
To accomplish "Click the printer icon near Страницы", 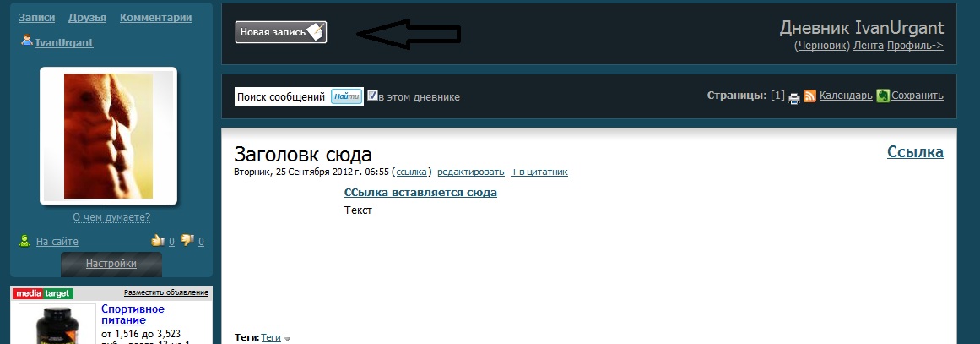I will coord(793,97).
